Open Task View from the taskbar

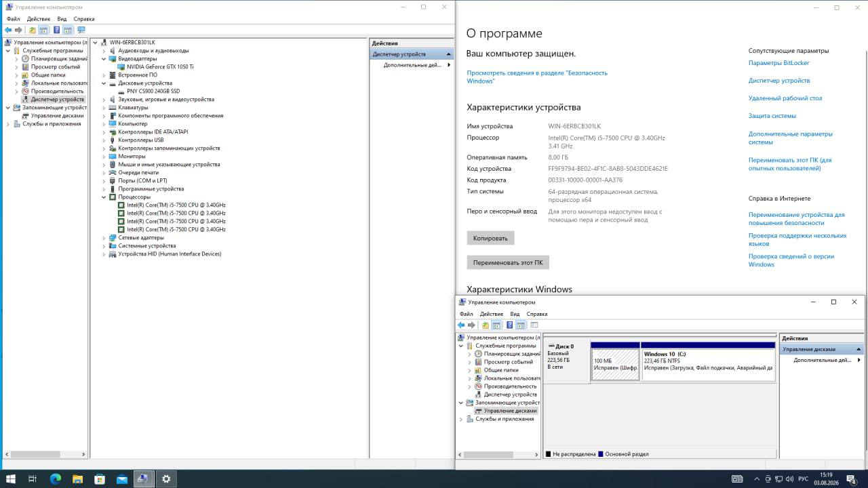(33, 479)
